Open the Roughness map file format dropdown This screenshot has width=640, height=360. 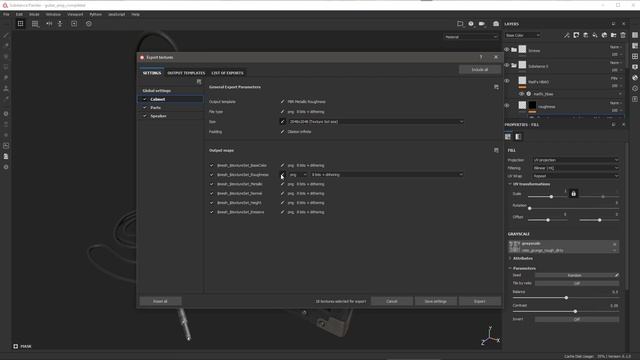[x=298, y=175]
